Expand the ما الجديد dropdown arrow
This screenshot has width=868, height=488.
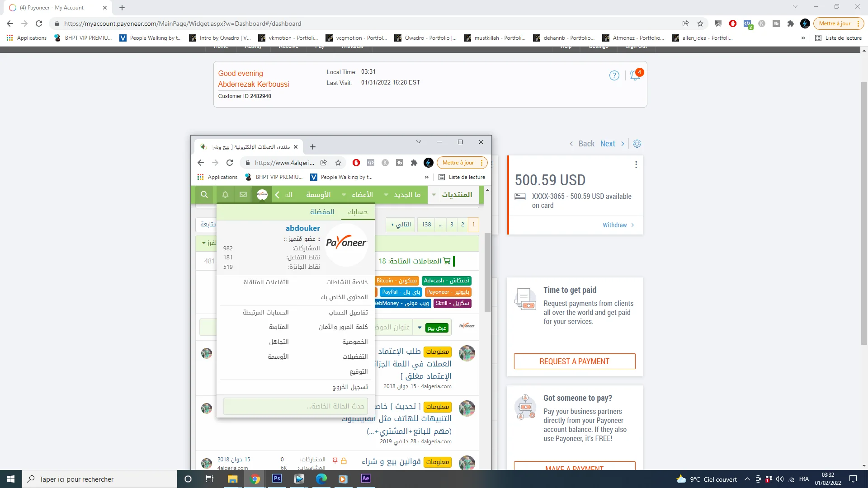click(386, 195)
